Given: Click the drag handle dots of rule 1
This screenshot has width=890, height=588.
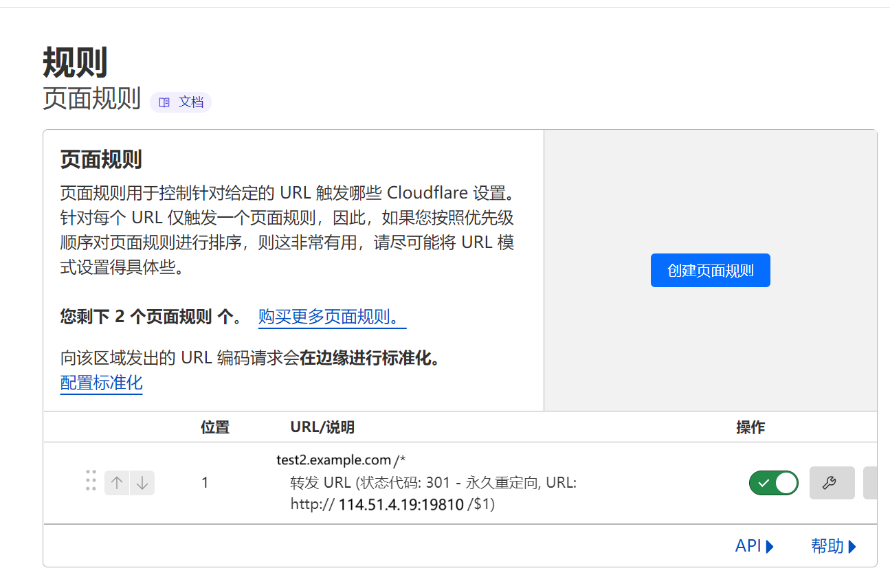Looking at the screenshot, I should click(x=91, y=481).
